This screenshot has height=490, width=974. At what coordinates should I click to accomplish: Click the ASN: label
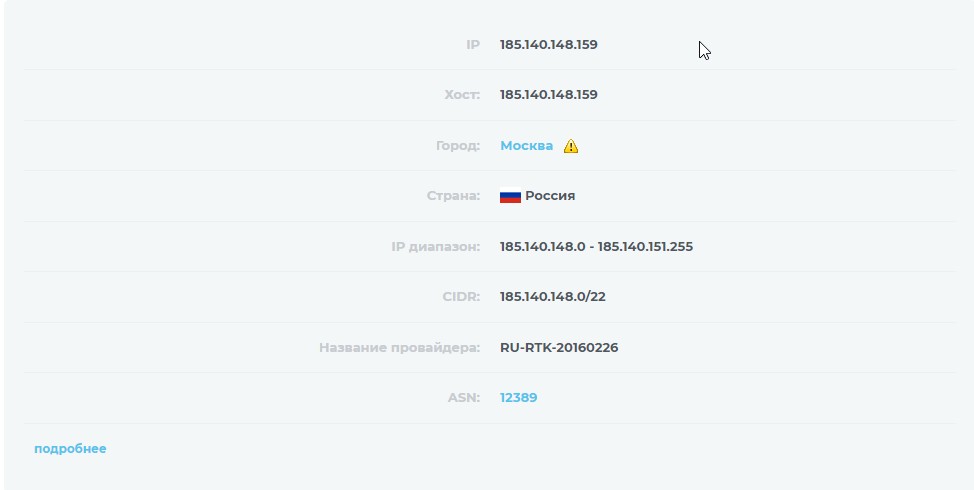click(464, 397)
